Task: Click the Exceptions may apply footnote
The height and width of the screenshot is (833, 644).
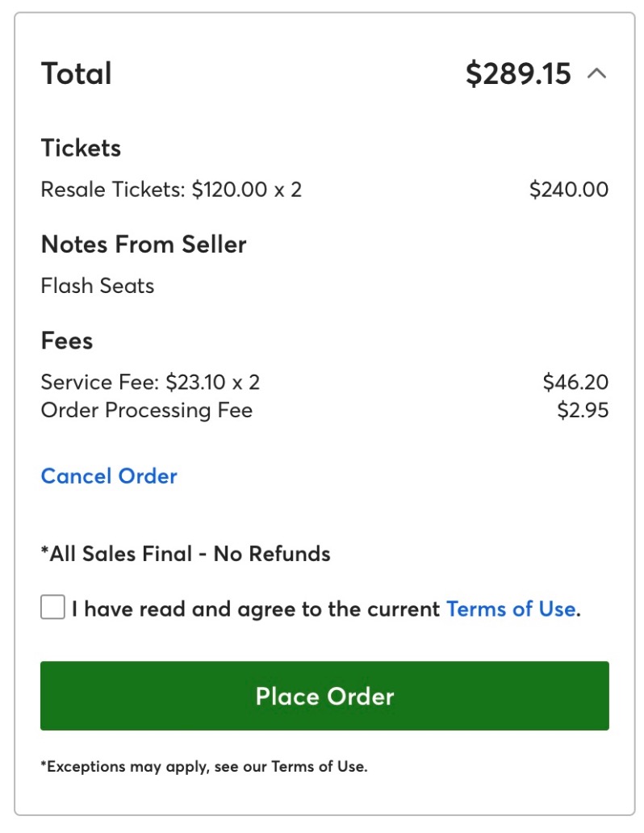Action: [x=204, y=766]
